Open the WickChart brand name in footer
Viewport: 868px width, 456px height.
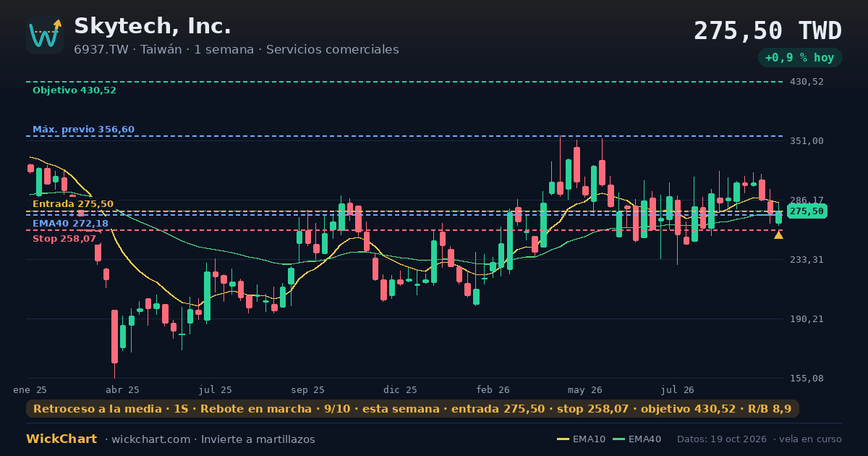pos(61,439)
